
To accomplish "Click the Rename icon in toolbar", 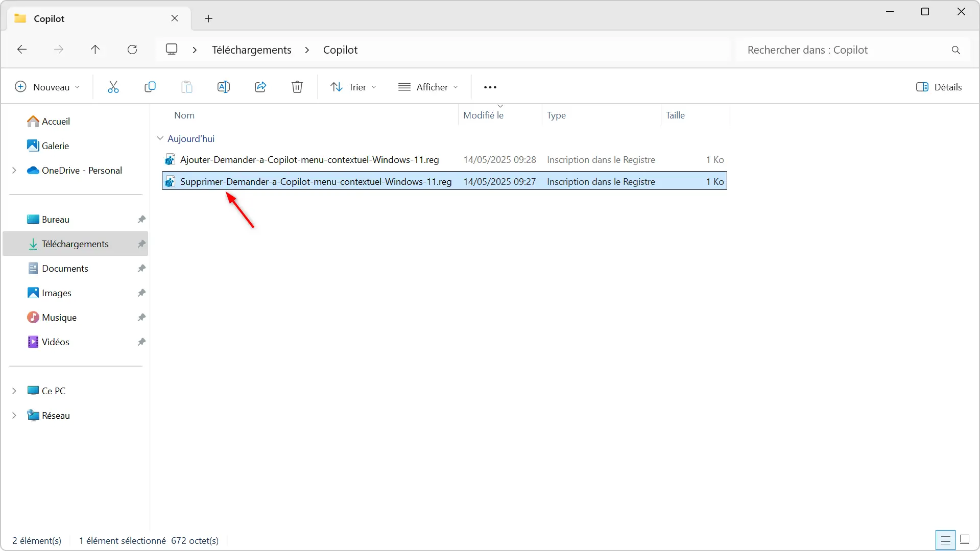I will pos(224,87).
